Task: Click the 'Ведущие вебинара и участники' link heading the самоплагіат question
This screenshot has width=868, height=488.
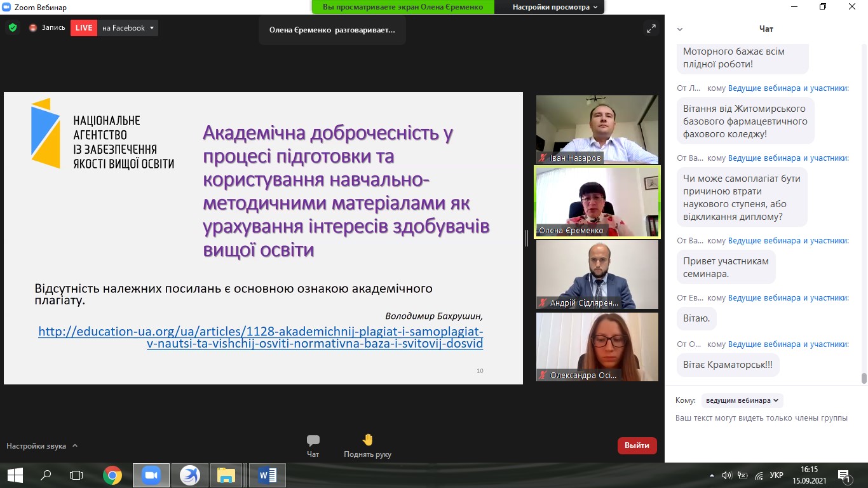Action: [x=789, y=158]
